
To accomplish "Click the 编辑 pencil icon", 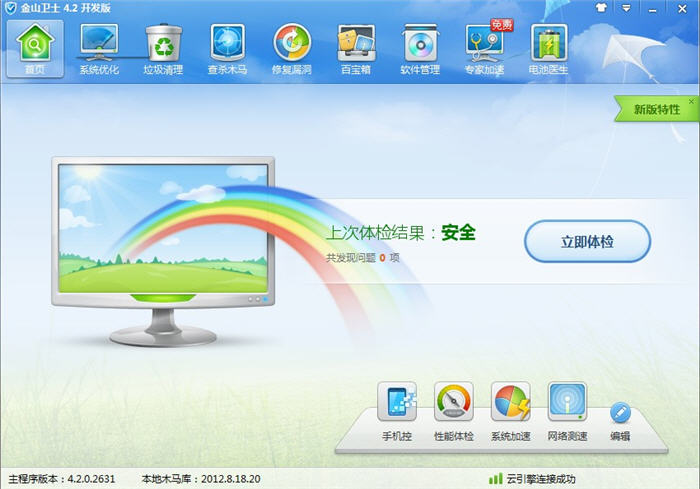I will (620, 413).
